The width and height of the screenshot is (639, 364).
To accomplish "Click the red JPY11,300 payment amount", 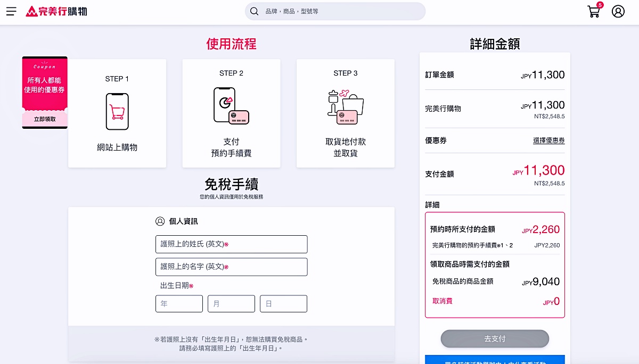I will click(538, 170).
